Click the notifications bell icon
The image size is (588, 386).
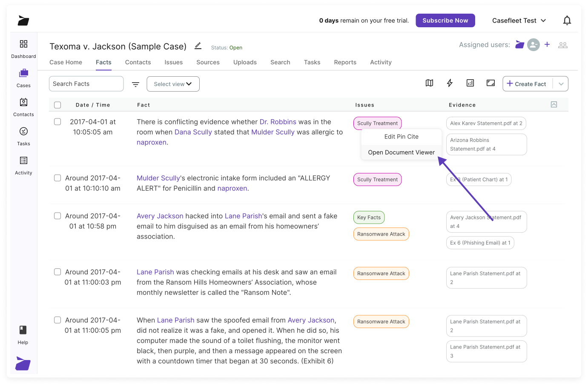tap(567, 20)
